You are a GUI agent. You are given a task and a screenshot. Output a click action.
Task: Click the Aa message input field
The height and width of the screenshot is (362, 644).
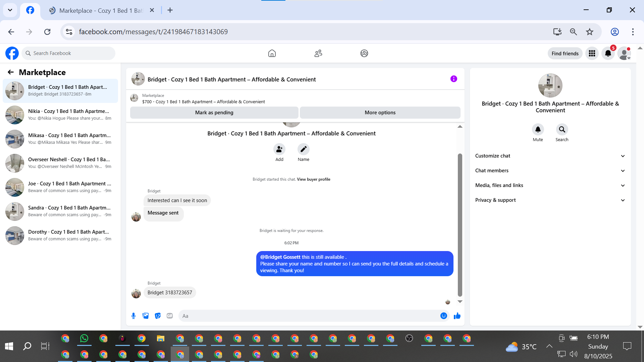click(x=309, y=316)
